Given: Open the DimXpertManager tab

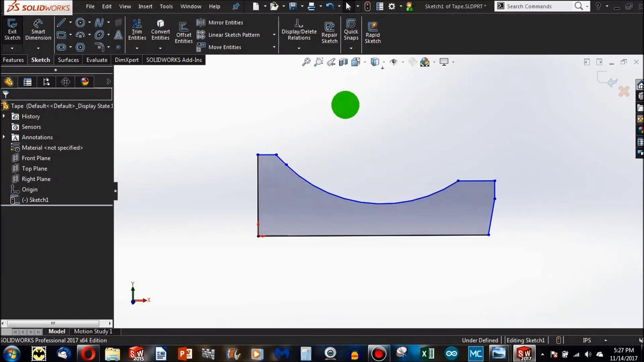Looking at the screenshot, I should (x=65, y=82).
